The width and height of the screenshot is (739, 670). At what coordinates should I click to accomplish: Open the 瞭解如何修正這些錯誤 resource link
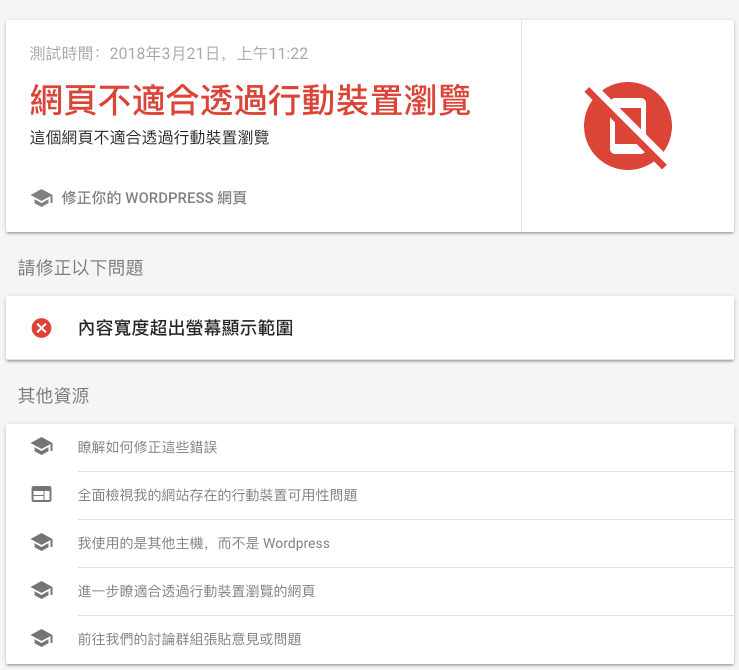(x=147, y=447)
